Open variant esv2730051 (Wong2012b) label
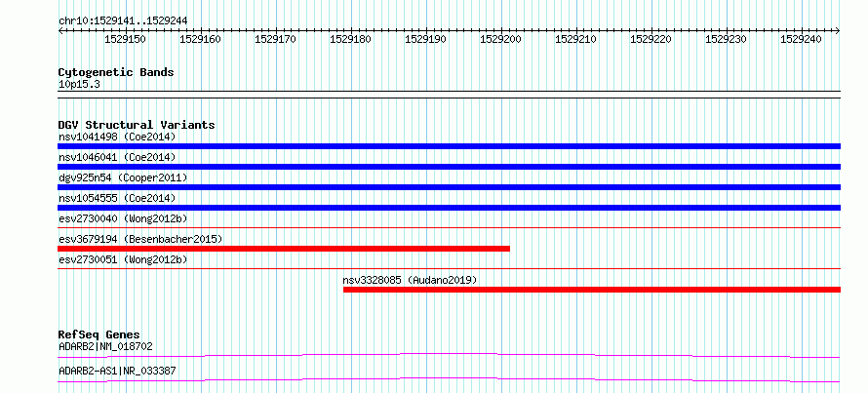 pos(123,259)
